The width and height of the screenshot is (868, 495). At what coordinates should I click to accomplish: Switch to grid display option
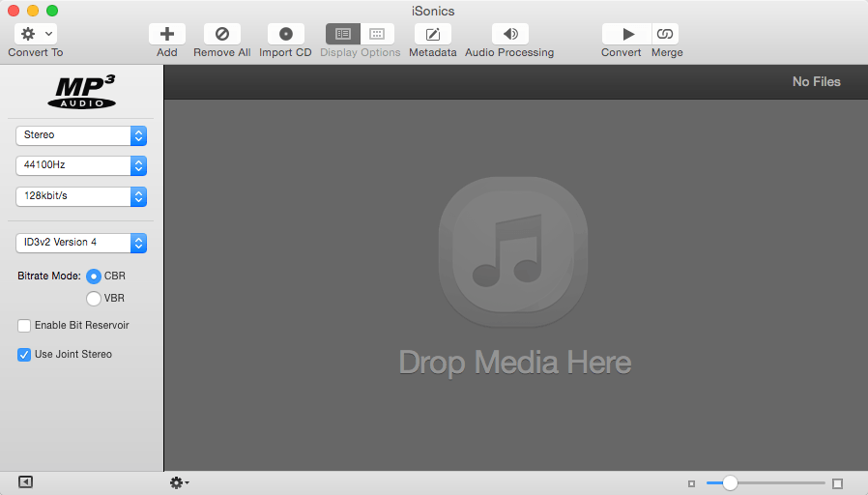point(377,34)
